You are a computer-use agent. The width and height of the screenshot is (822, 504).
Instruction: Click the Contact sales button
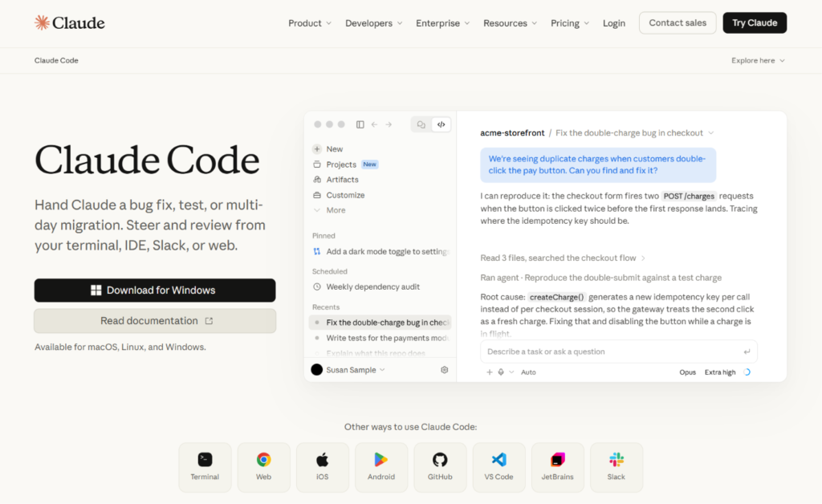click(x=678, y=23)
